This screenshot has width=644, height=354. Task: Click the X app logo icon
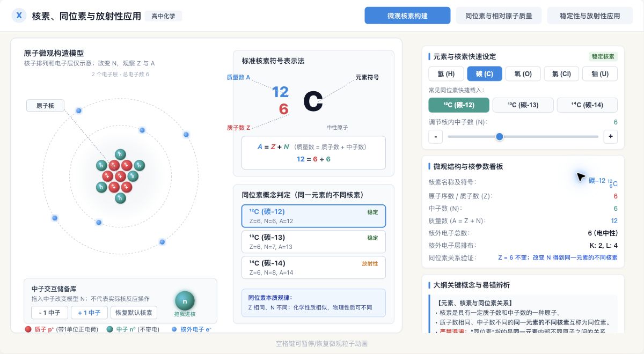[19, 16]
